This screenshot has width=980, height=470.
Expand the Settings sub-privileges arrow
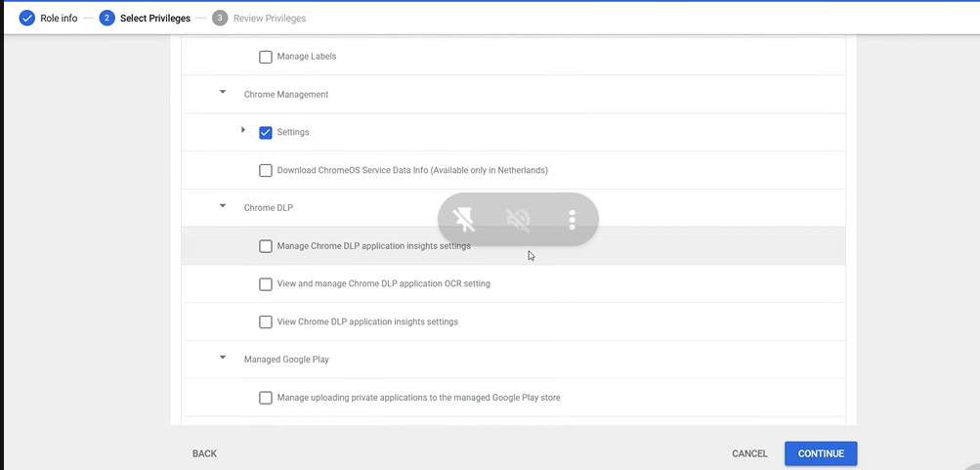pyautogui.click(x=243, y=131)
